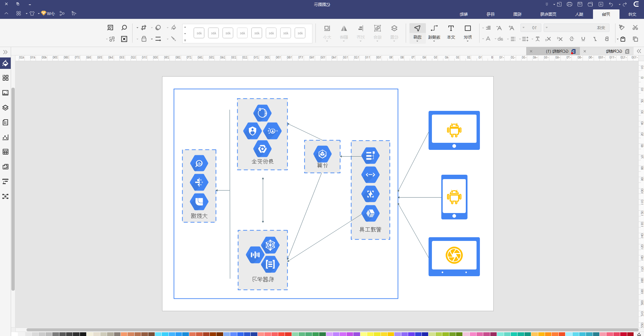
Task: Toggle Strikethrough formatting
Action: 572,39
